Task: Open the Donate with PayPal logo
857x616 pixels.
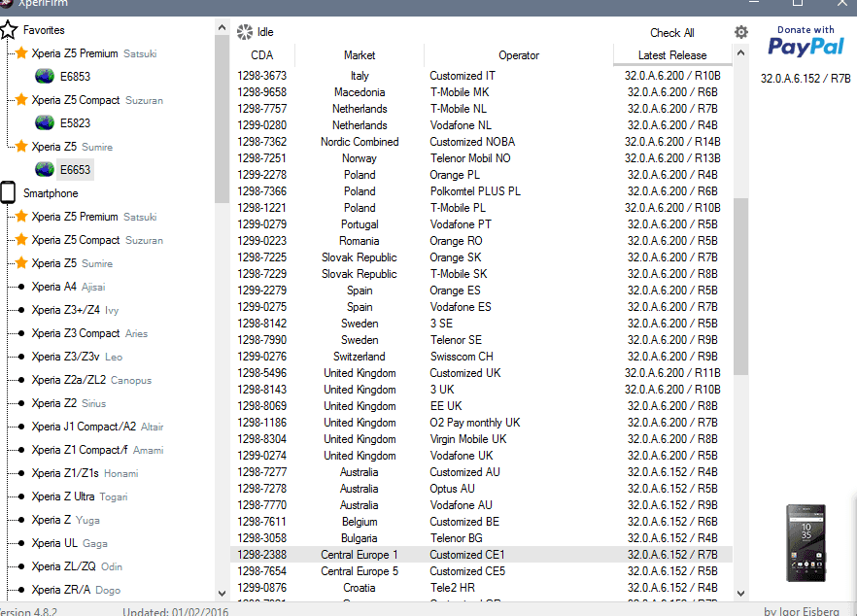Action: (x=806, y=42)
